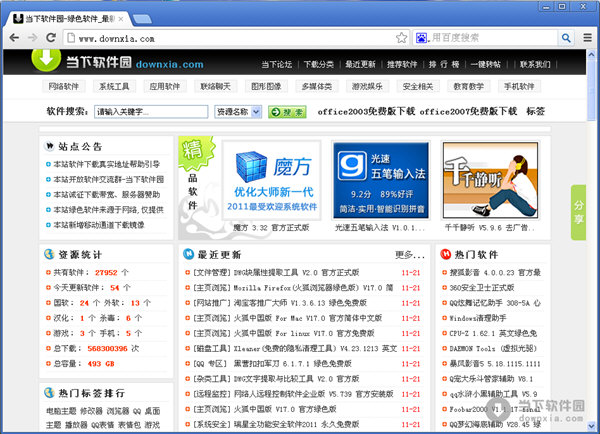
Task: Click the 站点公告 section icon
Action: (49, 146)
